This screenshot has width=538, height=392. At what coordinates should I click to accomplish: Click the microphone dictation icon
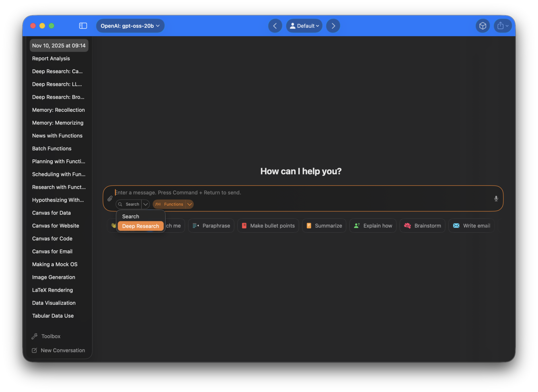pos(496,199)
